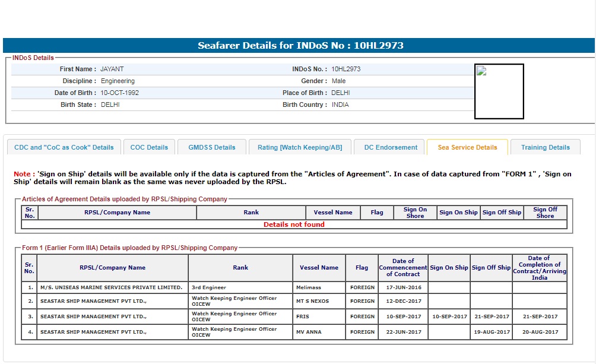Switch to the COC Details tab
The height and width of the screenshot is (364, 596).
tap(149, 147)
